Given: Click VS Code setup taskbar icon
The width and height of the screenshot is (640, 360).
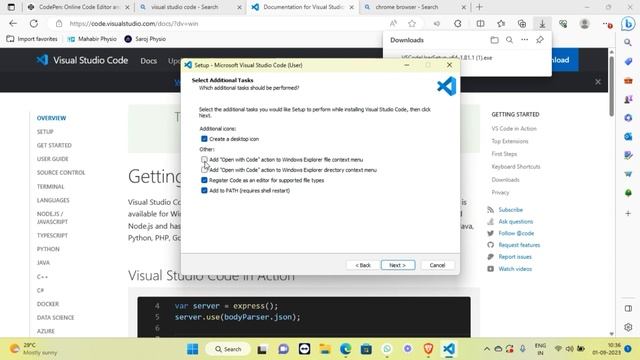Looking at the screenshot, I should [449, 349].
